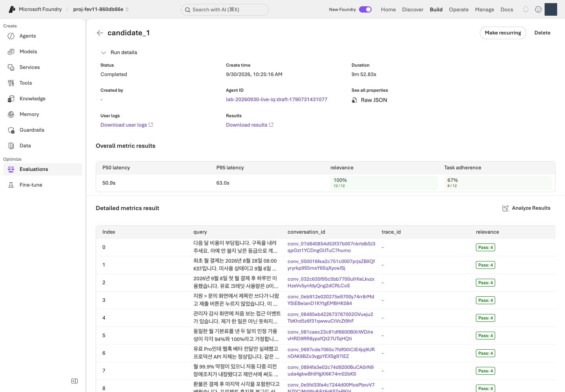Switch to the Manage tab
Image resolution: width=565 pixels, height=392 pixels.
click(485, 9)
